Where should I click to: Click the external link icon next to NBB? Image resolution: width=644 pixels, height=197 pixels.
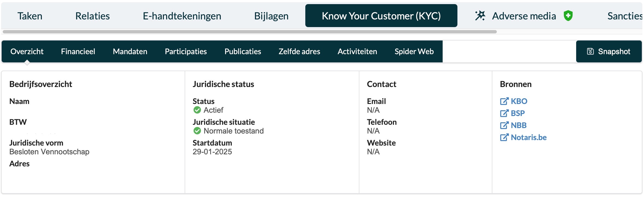point(504,125)
